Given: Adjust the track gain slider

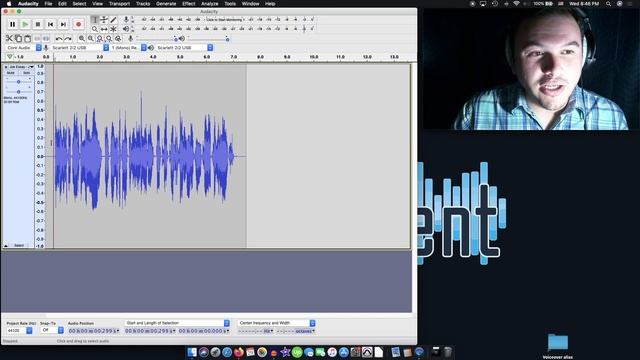Looking at the screenshot, I should pos(18,82).
